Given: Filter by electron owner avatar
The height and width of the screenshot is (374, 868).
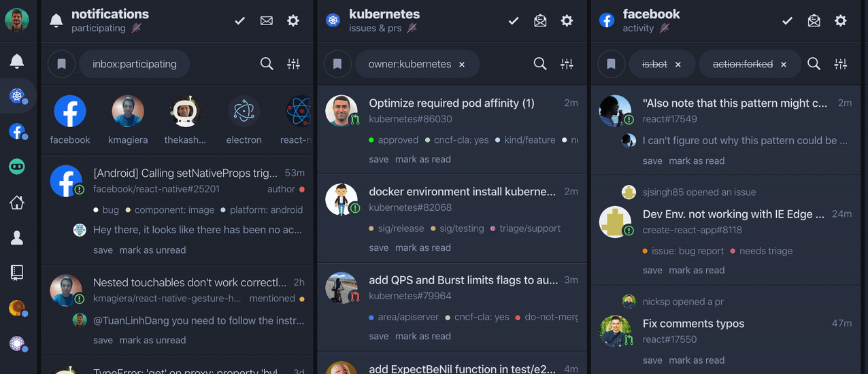Looking at the screenshot, I should [244, 112].
